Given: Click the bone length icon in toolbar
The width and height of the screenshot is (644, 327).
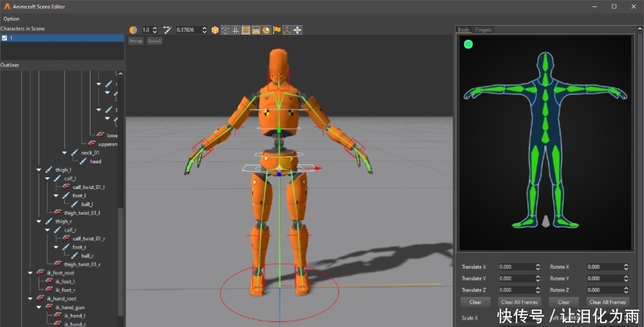Looking at the screenshot, I should point(167,30).
